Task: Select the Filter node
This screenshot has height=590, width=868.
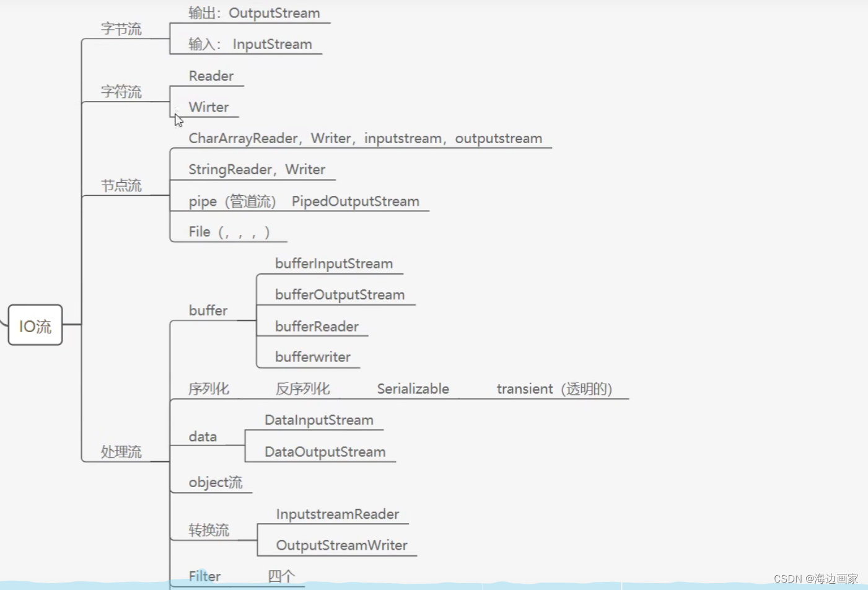Action: 204,576
